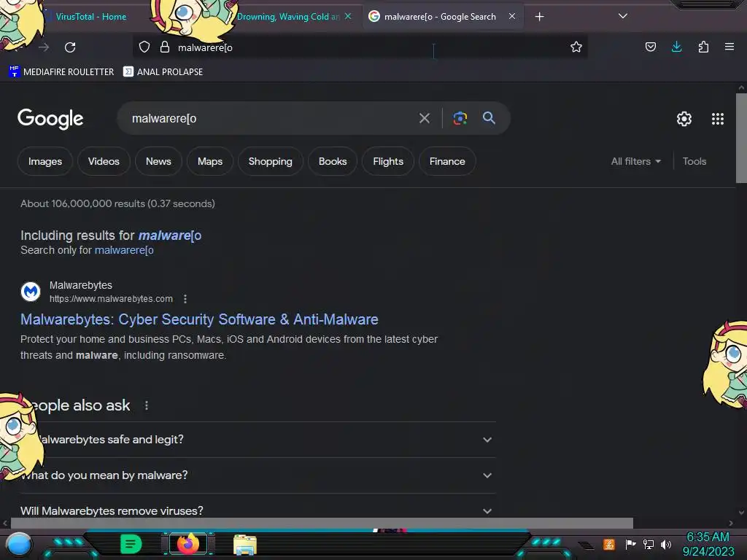Filter results by Flights
Screen dimensions: 747x560
point(388,161)
